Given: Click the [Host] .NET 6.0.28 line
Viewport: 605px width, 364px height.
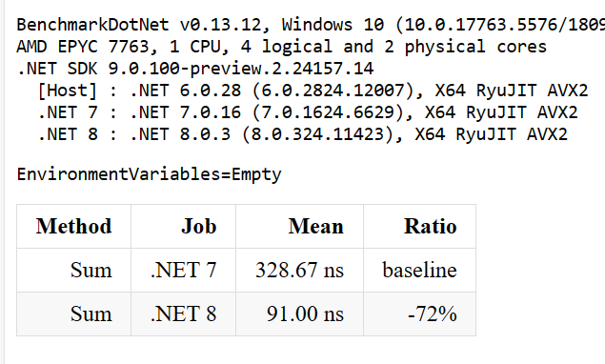Looking at the screenshot, I should (x=313, y=91).
